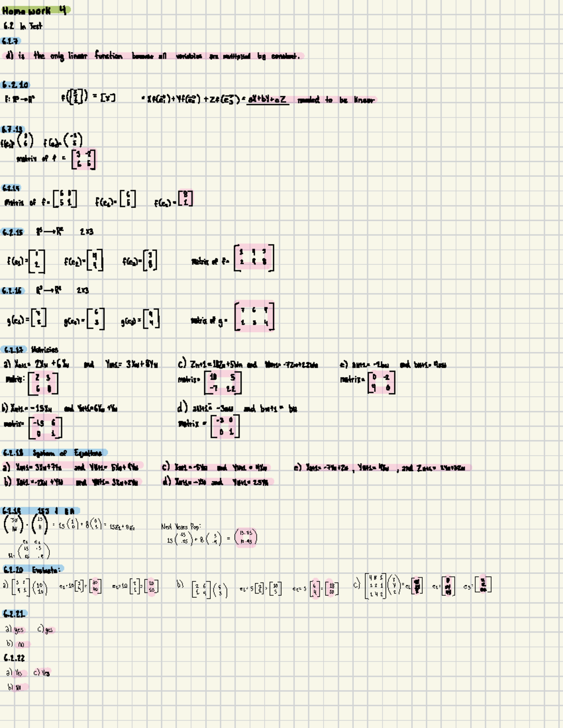Select answer "a) yes" under 6.2.21
This screenshot has height=728, width=563.
coord(15,630)
